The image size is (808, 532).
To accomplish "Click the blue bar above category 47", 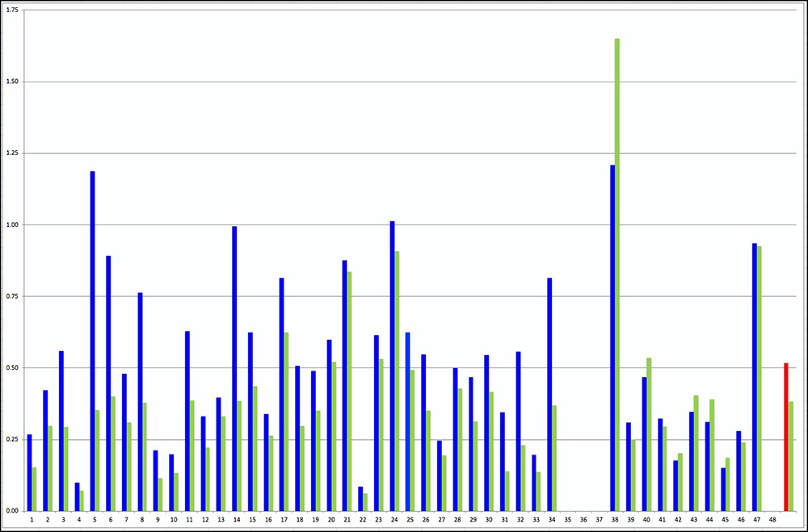I will (755, 377).
